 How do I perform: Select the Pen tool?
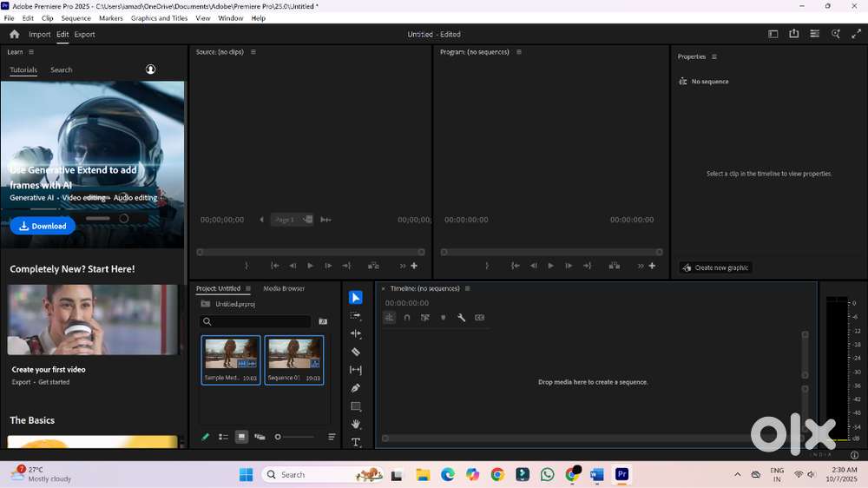[x=356, y=388]
